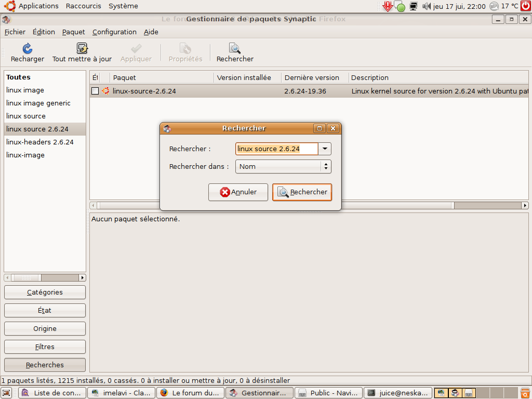This screenshot has height=399, width=532.
Task: Tick the linux-source-2.6.24 package checkbox
Action: pos(95,91)
